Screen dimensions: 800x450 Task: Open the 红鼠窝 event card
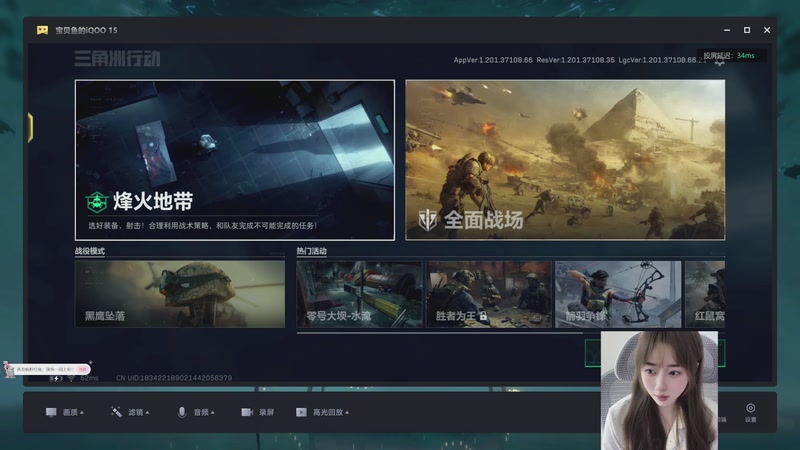pyautogui.click(x=705, y=294)
